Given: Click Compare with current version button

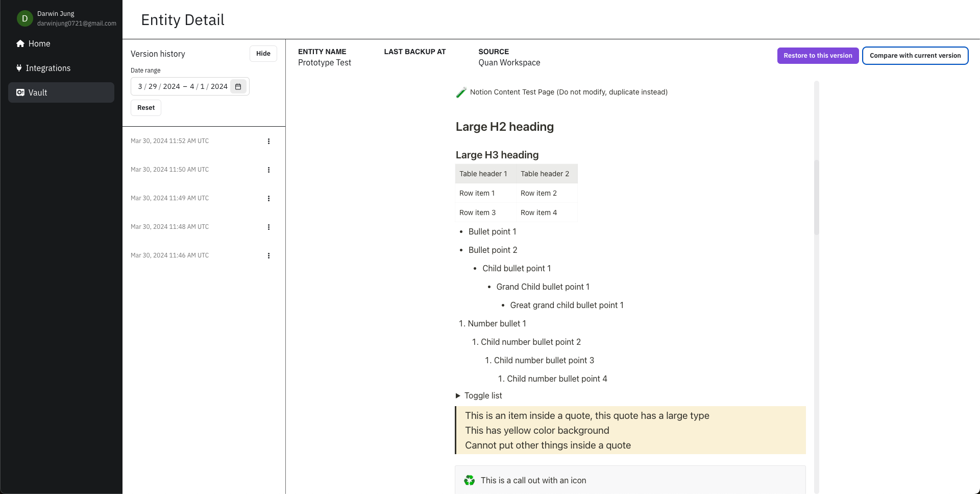Looking at the screenshot, I should [x=915, y=56].
